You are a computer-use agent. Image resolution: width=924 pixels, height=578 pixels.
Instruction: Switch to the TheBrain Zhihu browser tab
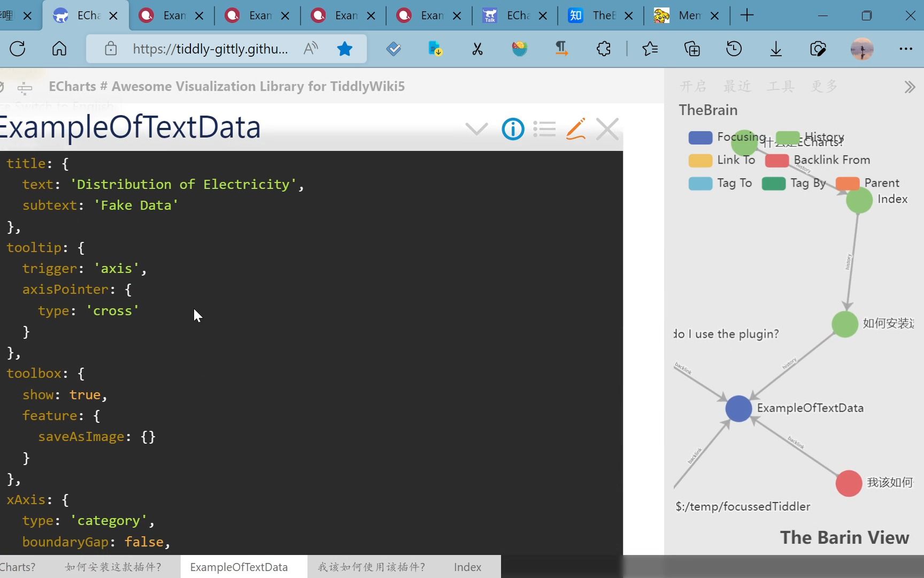click(601, 16)
